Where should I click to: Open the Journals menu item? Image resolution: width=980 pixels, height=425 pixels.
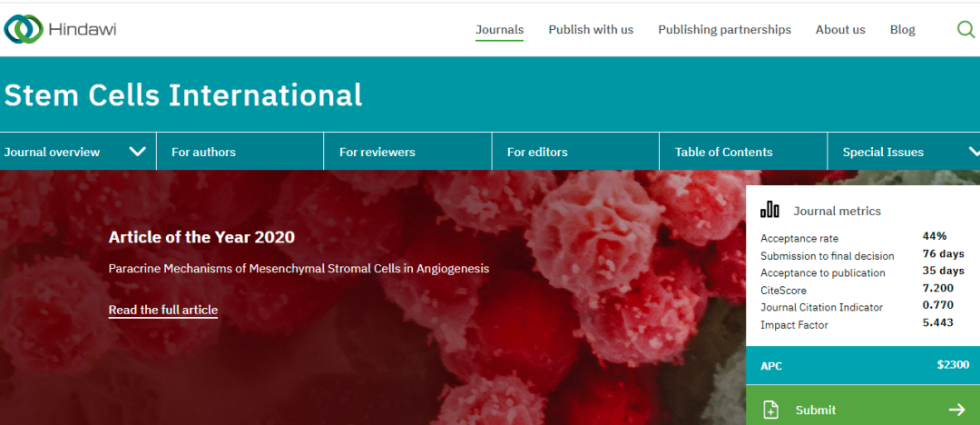coord(499,30)
